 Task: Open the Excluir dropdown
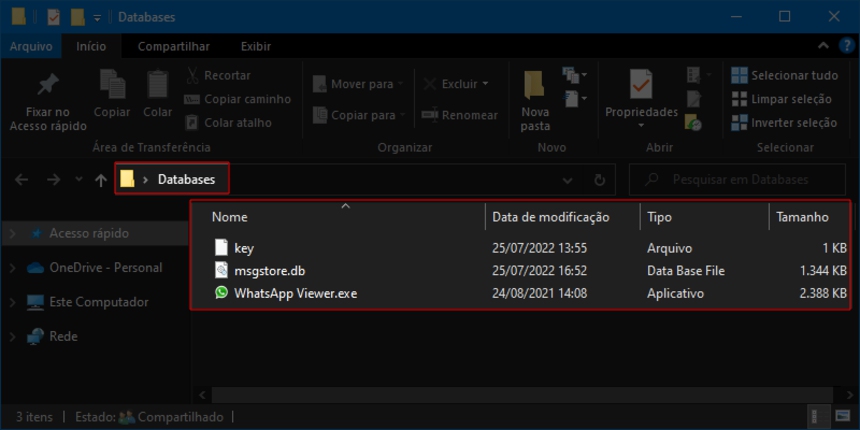point(456,84)
